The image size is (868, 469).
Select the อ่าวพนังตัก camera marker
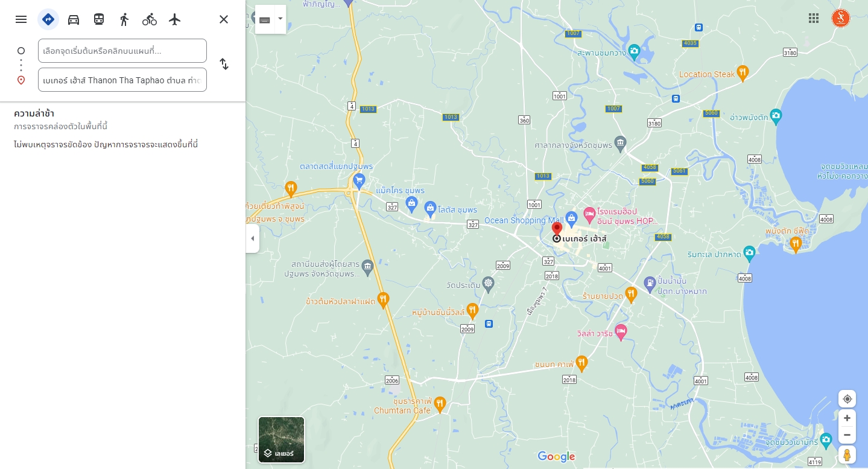click(776, 115)
